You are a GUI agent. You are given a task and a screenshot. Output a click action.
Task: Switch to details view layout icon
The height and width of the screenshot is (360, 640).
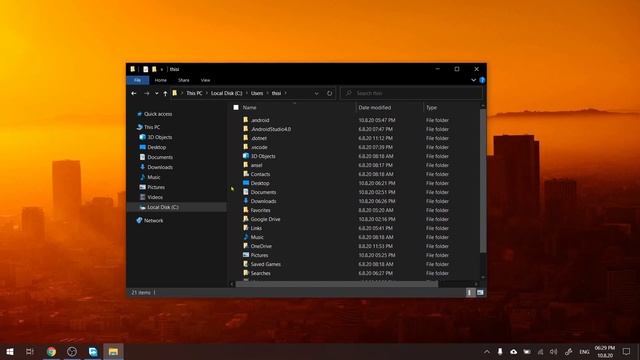[x=470, y=293]
